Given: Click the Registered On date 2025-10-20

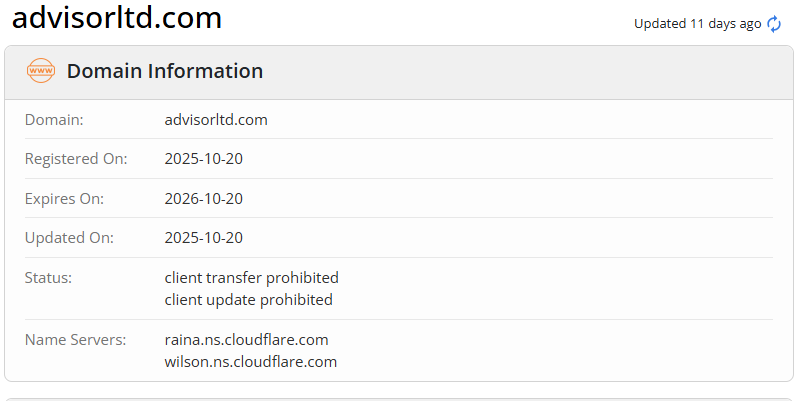Looking at the screenshot, I should point(204,159).
